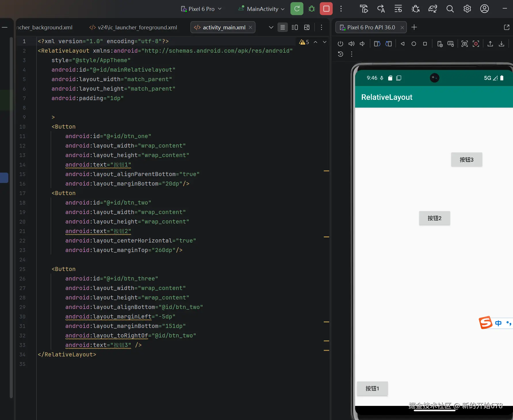Switch editor to Split view mode
The width and height of the screenshot is (513, 420).
pos(295,27)
